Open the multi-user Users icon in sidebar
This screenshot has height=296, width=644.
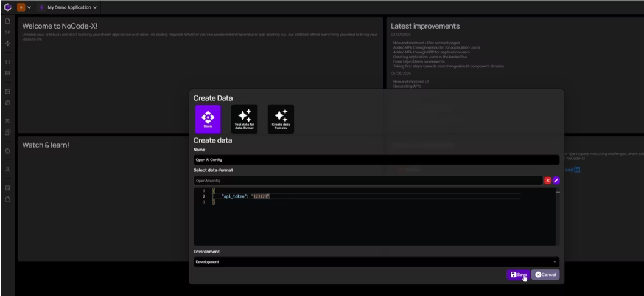(x=7, y=121)
